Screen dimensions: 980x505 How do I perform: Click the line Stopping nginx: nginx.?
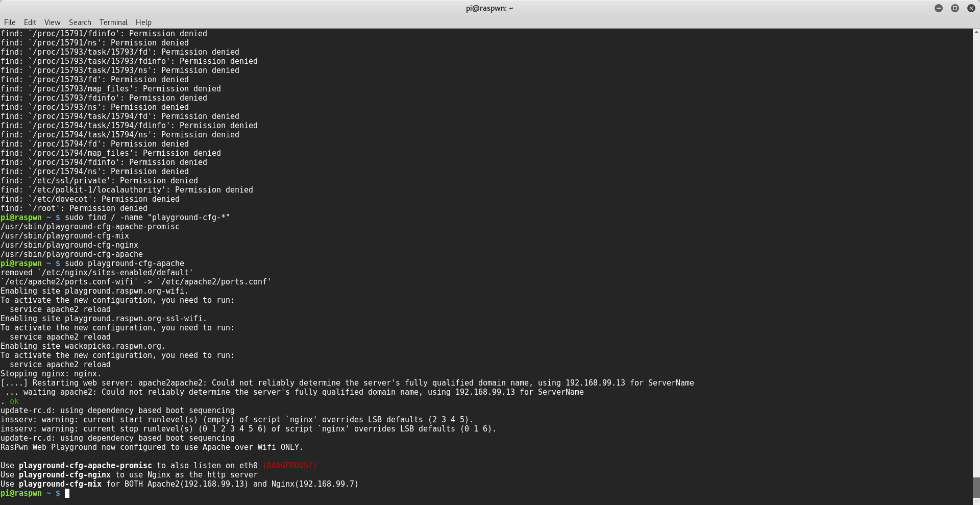[x=51, y=374]
